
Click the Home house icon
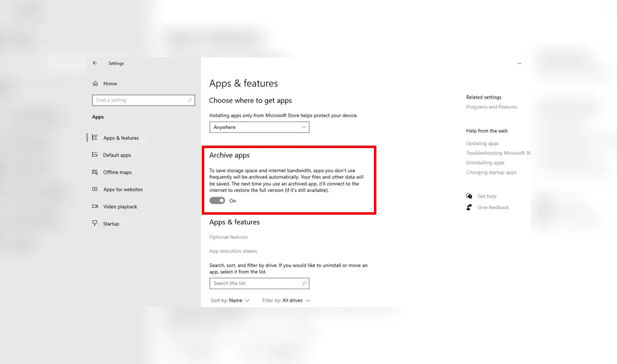[96, 83]
